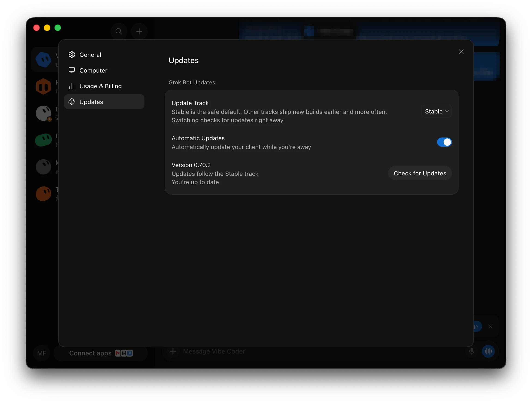Viewport: 532px width, 403px height.
Task: Select the Updates settings section
Action: click(104, 102)
